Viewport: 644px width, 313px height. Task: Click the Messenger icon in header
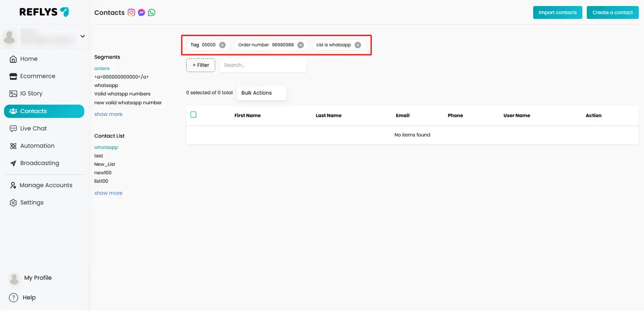point(141,13)
